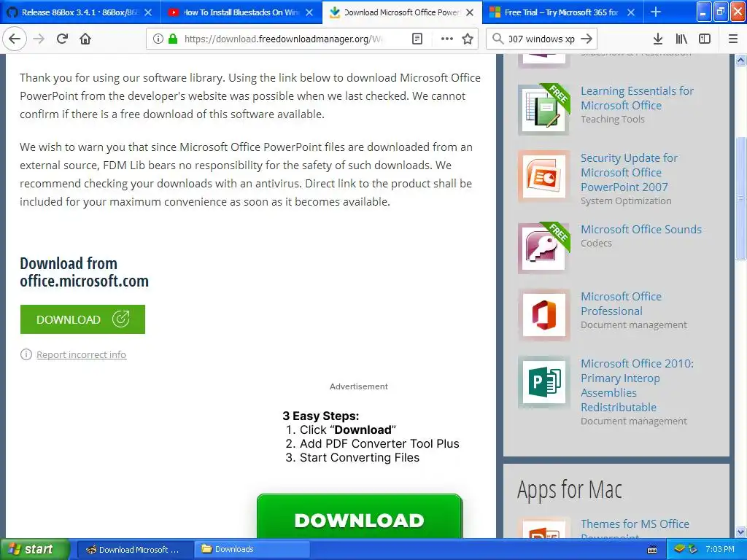747x560 pixels.
Task: Switch to the Release 86Box 3.4.1 tab
Action: (x=80, y=12)
